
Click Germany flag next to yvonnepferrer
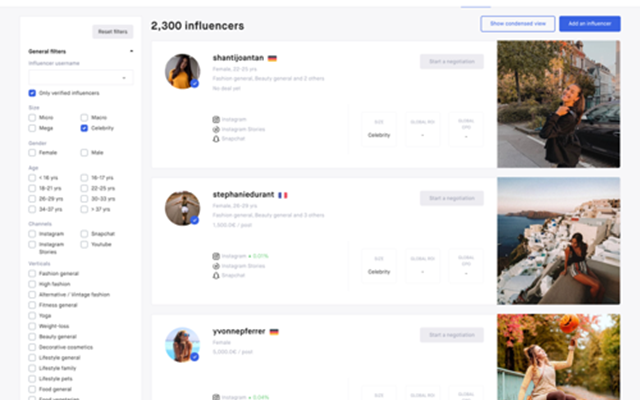(274, 332)
